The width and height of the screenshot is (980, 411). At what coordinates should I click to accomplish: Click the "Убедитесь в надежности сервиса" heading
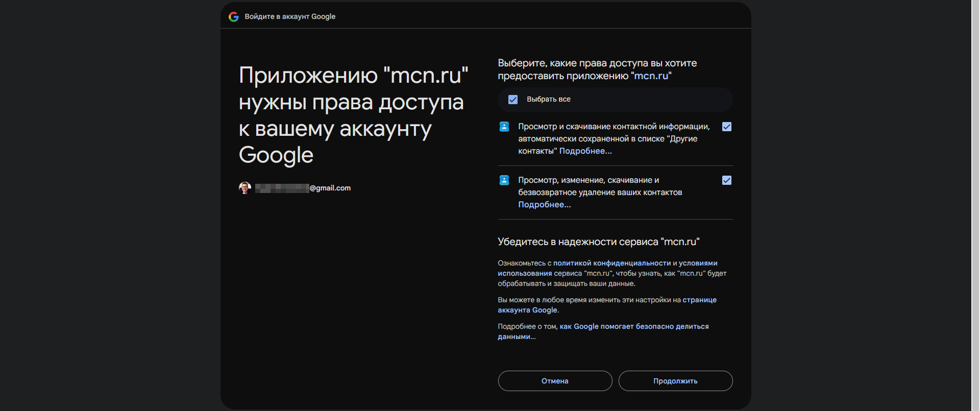pos(599,242)
